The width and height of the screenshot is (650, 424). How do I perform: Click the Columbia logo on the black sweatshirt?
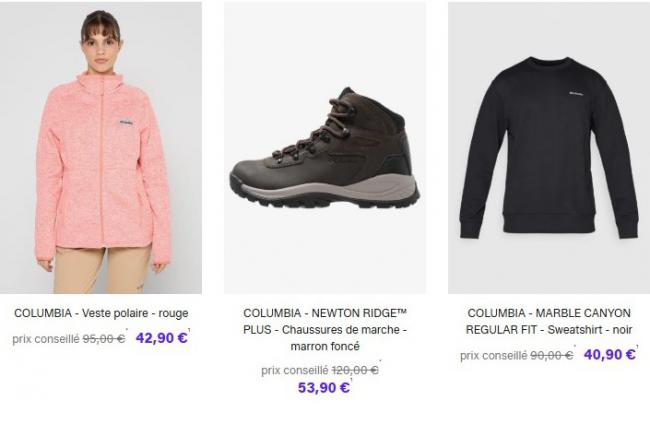coord(576,94)
